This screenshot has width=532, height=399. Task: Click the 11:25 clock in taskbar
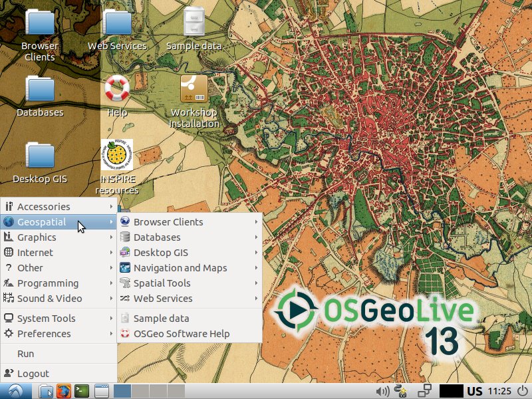tap(499, 391)
